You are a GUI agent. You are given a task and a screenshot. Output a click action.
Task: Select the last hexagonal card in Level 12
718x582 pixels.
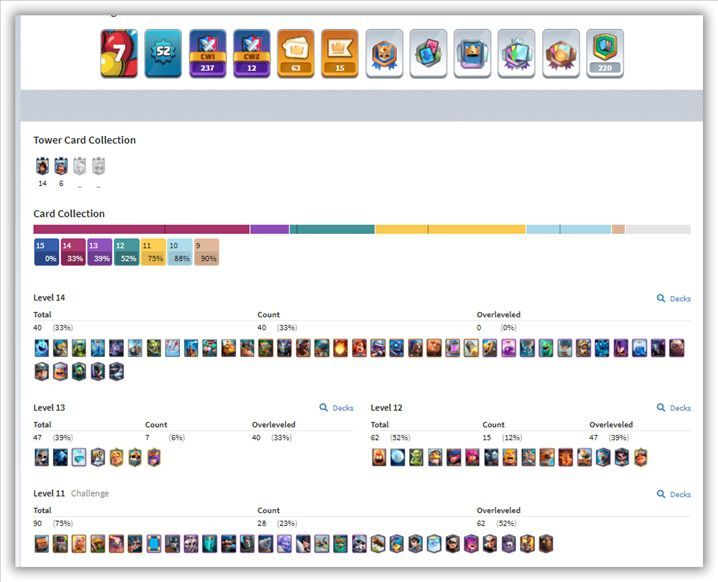pyautogui.click(x=640, y=457)
